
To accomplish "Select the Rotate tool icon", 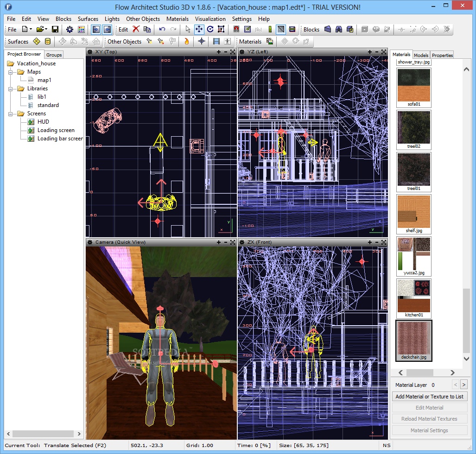I will (210, 30).
